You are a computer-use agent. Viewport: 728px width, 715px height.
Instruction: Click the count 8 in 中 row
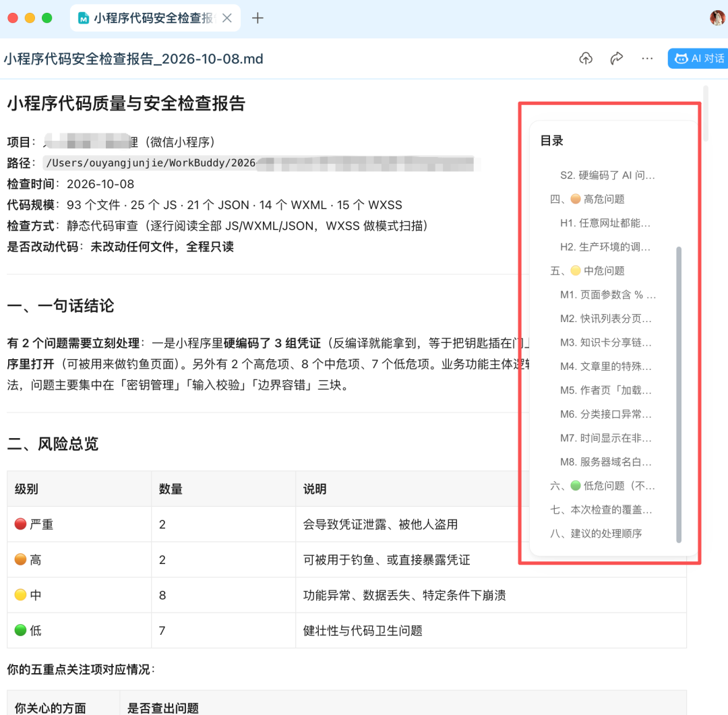coord(162,595)
